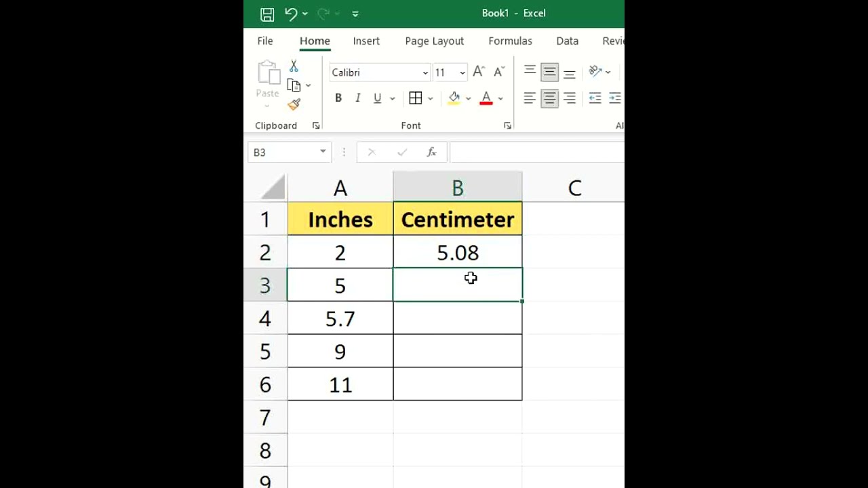Click cell A2 with value 2
Viewport: 868px width, 488px height.
click(340, 252)
